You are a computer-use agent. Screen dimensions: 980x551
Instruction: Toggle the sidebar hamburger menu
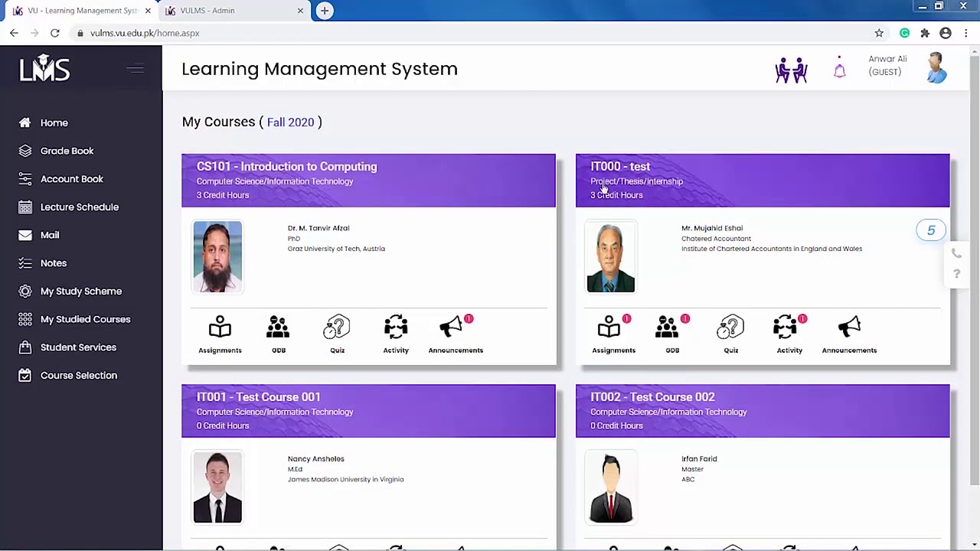[135, 70]
